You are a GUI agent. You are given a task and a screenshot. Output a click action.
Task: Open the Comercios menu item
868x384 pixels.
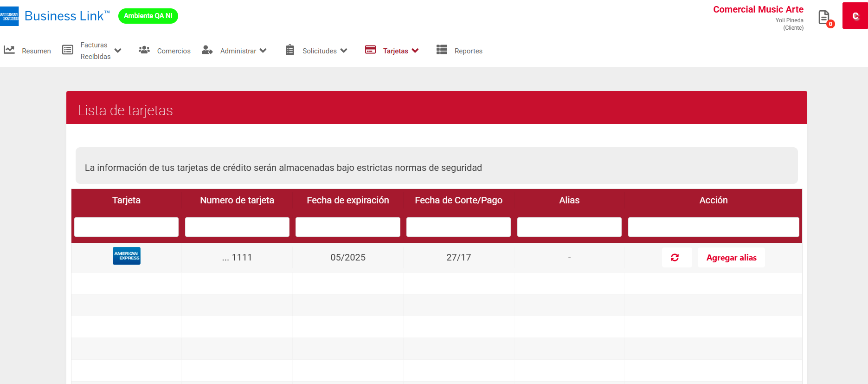(x=174, y=51)
